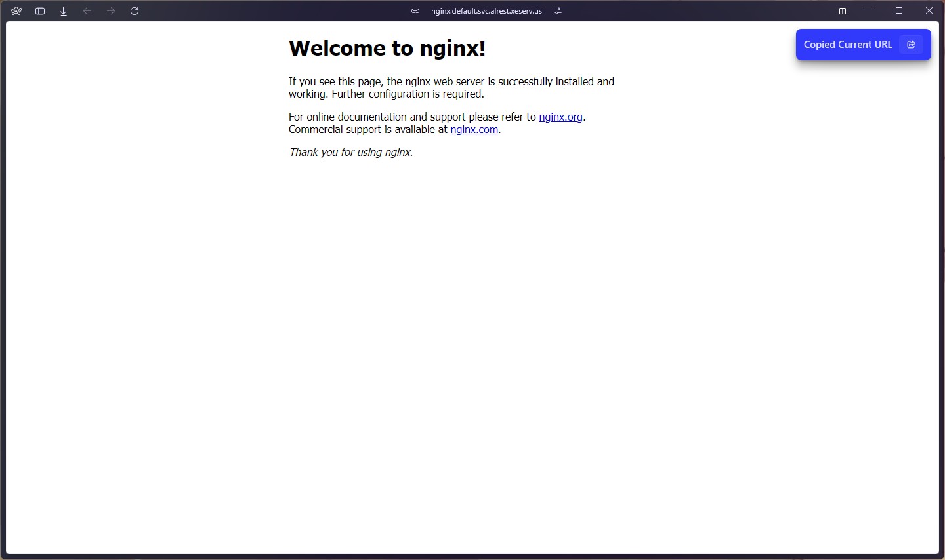Focus the nginx.default.svc.alrest.xeserv.us address bar
The width and height of the screenshot is (945, 560).
tap(486, 11)
